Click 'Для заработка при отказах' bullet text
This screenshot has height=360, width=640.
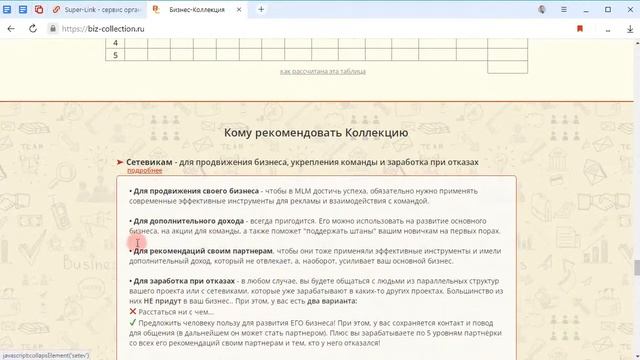coord(184,281)
